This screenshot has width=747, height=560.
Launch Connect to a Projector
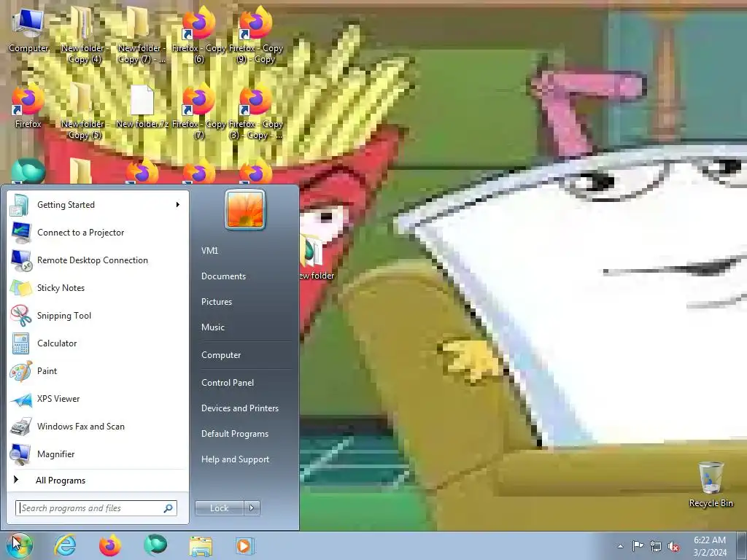click(98, 233)
